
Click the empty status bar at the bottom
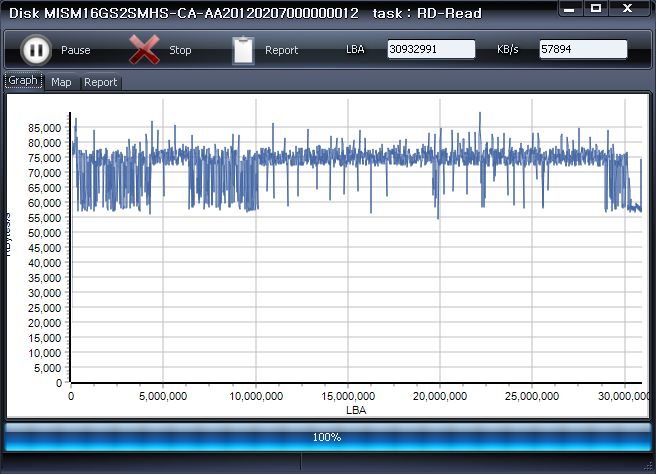pyautogui.click(x=327, y=462)
